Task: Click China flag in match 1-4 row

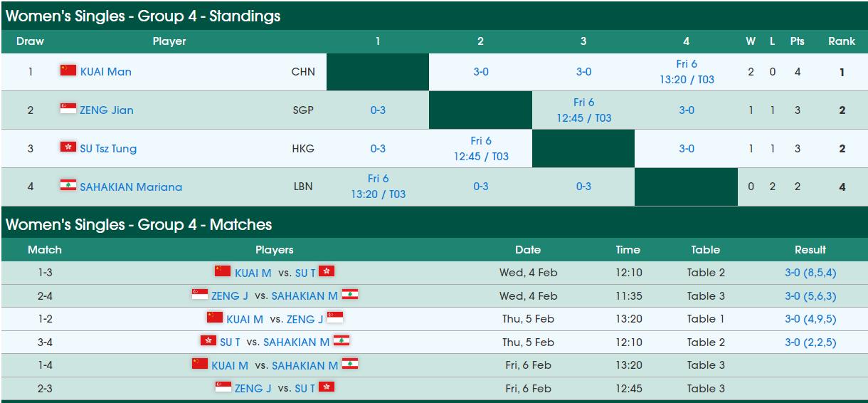Action: [200, 365]
